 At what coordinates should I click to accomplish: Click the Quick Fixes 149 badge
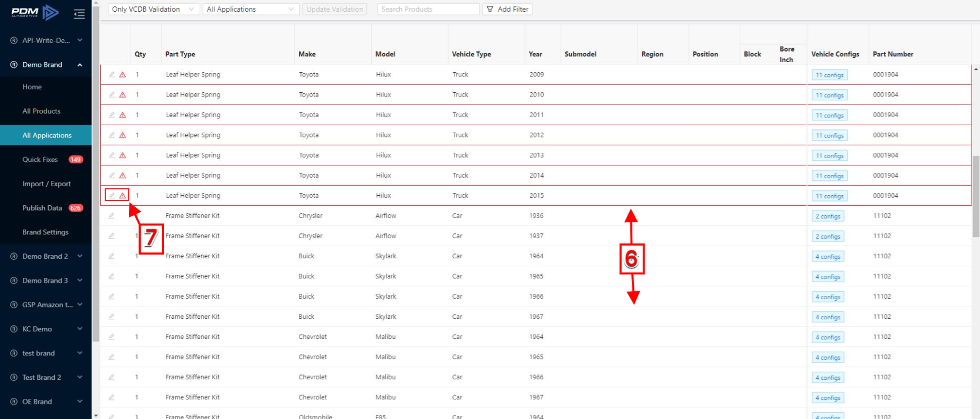tap(76, 160)
